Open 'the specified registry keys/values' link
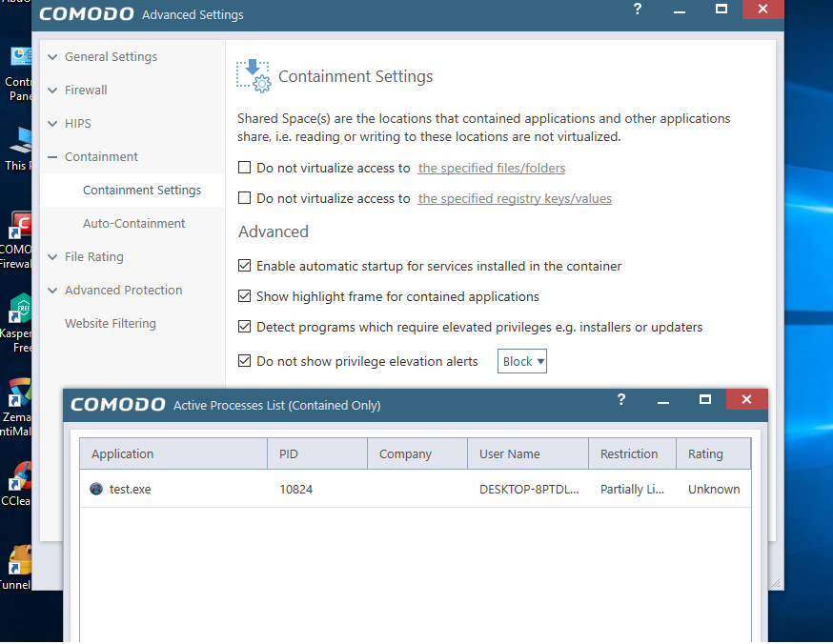Screen dimensions: 833x644 coord(515,199)
